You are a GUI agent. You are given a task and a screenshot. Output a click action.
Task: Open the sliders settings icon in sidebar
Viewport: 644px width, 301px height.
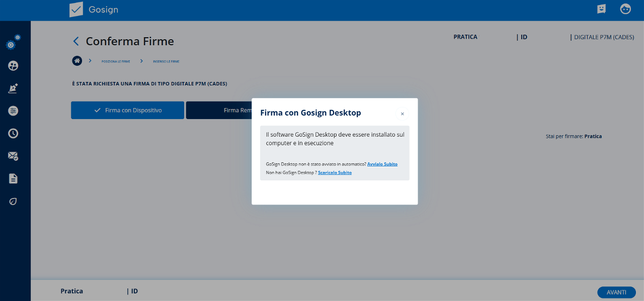tap(13, 111)
